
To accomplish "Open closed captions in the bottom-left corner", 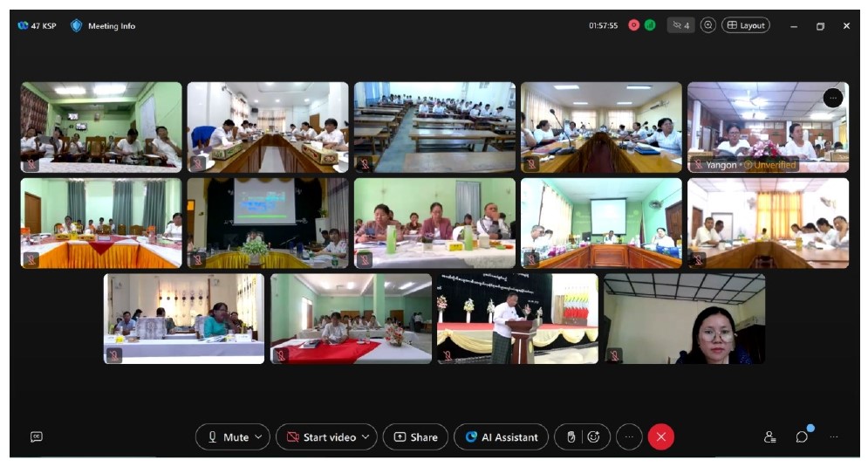I will click(37, 437).
